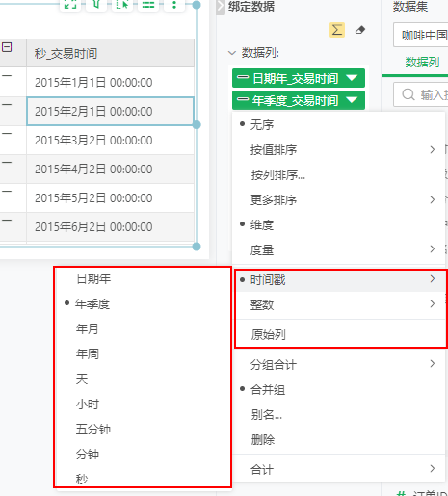Click the table's right-middle resize handle
The width and height of the screenshot is (448, 496).
197,124
